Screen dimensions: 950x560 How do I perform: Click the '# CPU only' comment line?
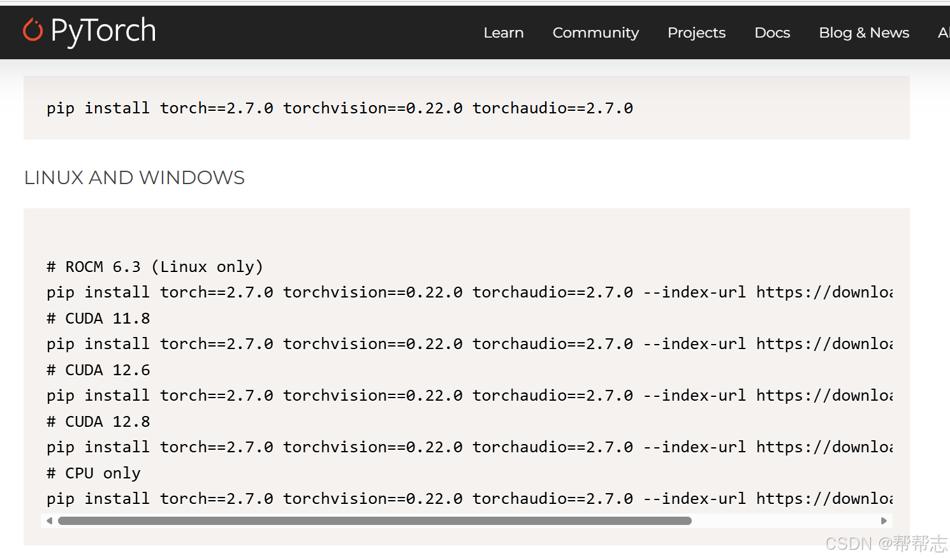click(x=94, y=473)
